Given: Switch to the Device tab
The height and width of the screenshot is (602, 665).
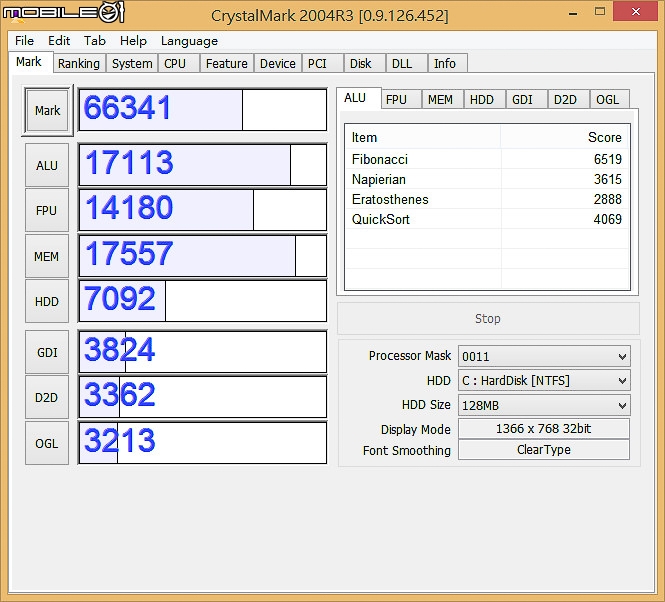Looking at the screenshot, I should click(278, 63).
